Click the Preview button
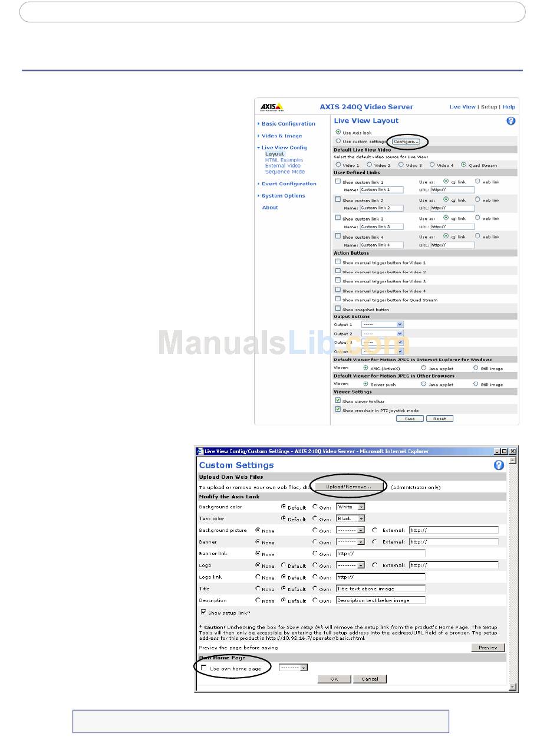The width and height of the screenshot is (560, 749). tap(488, 648)
